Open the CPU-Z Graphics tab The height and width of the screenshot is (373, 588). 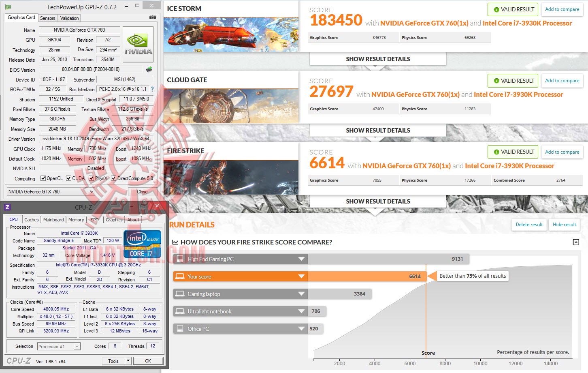tap(114, 220)
